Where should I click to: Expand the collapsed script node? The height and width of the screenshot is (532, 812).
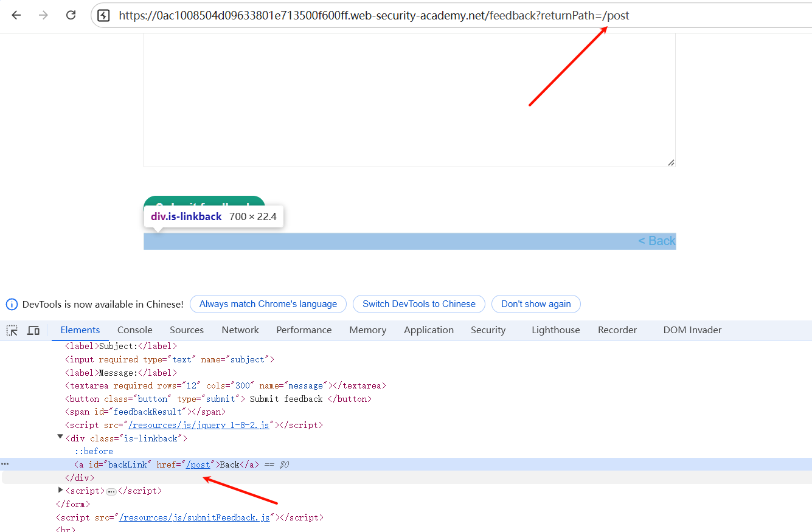pyautogui.click(x=60, y=490)
